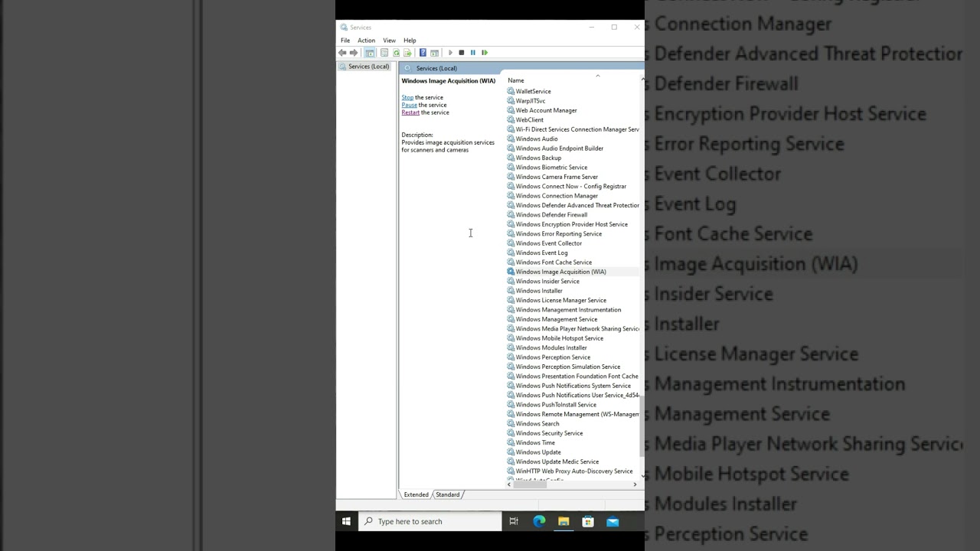
Task: Click the Start Service play icon
Action: tap(450, 53)
